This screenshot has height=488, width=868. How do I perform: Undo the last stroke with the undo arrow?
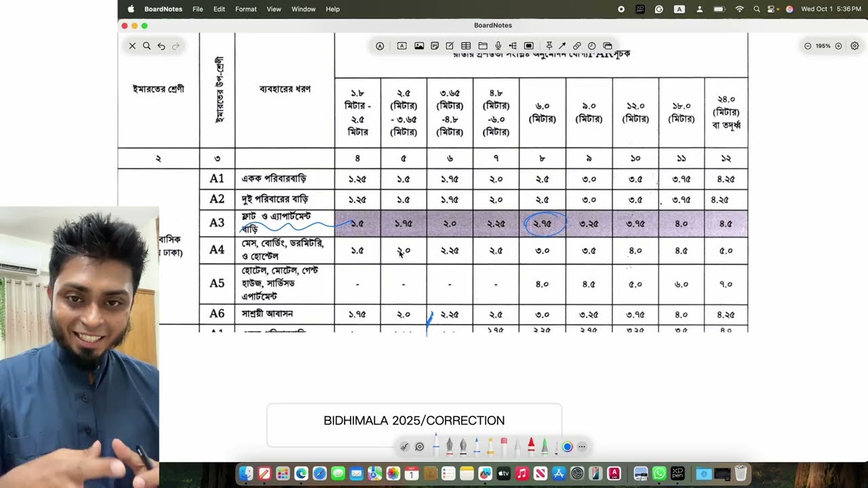pyautogui.click(x=161, y=46)
